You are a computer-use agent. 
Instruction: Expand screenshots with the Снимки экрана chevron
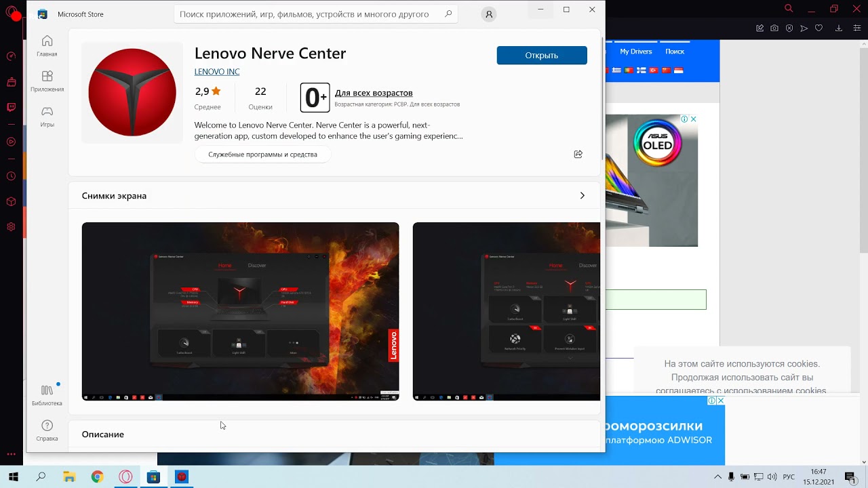click(582, 196)
